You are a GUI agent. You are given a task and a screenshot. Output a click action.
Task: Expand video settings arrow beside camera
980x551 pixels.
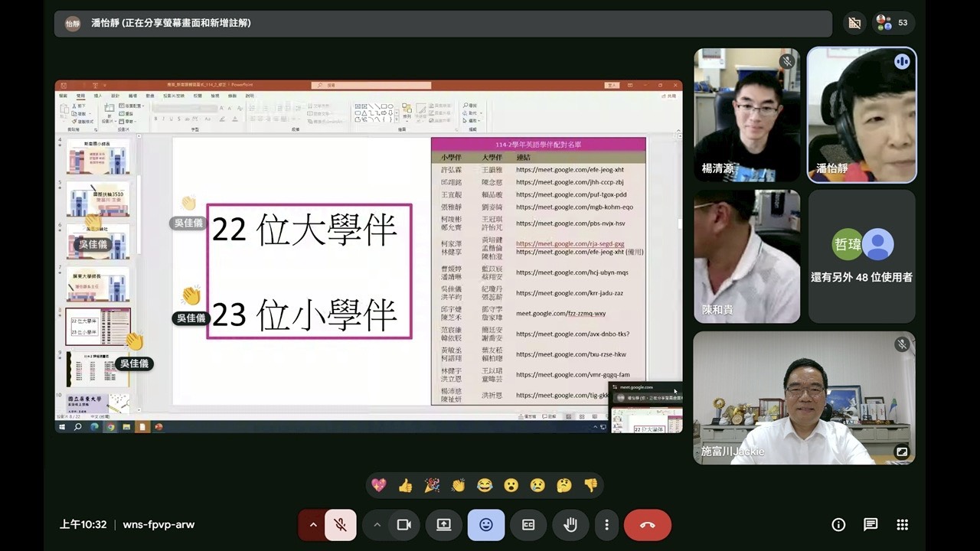coord(377,525)
